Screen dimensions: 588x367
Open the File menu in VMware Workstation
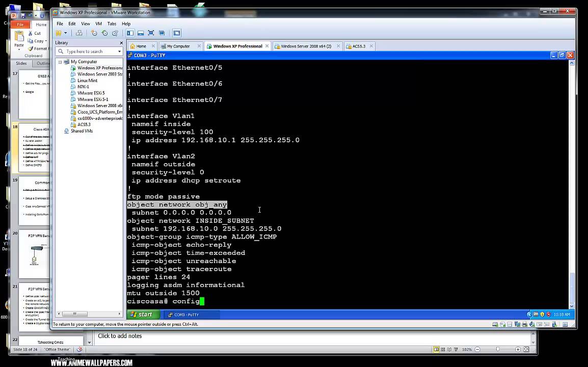tap(60, 23)
